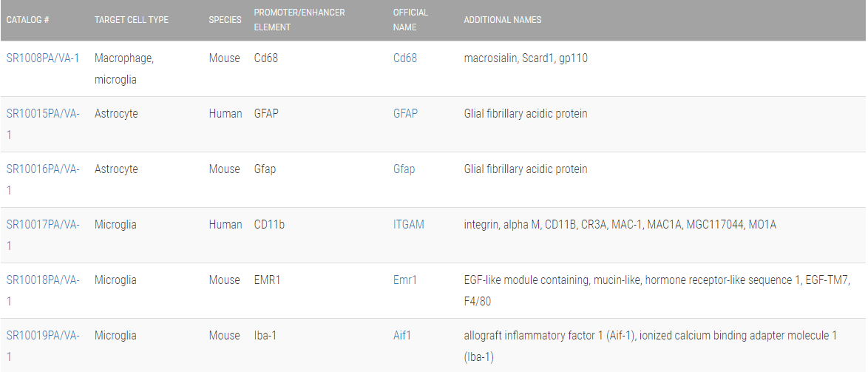Select the macrosialin, Scard1, gp110 text cell
Viewport: 868px width, 372px height.
coord(526,58)
